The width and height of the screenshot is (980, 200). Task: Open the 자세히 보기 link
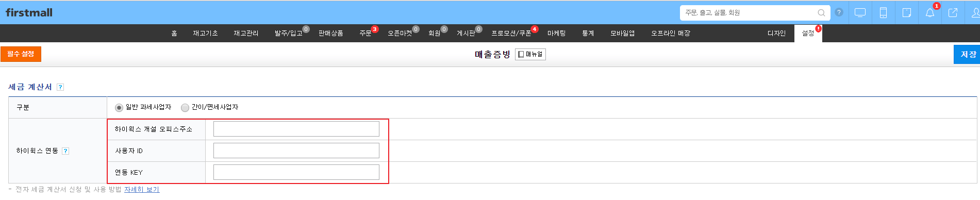coord(142,189)
